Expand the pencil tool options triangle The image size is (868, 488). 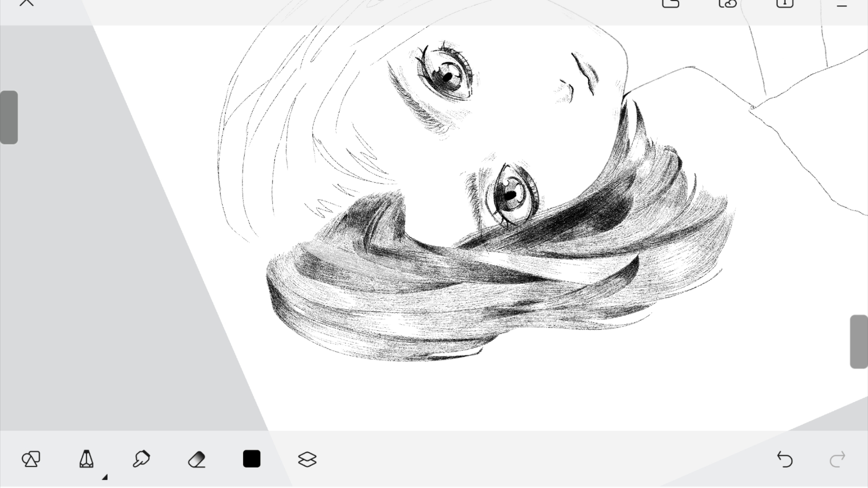click(x=105, y=477)
